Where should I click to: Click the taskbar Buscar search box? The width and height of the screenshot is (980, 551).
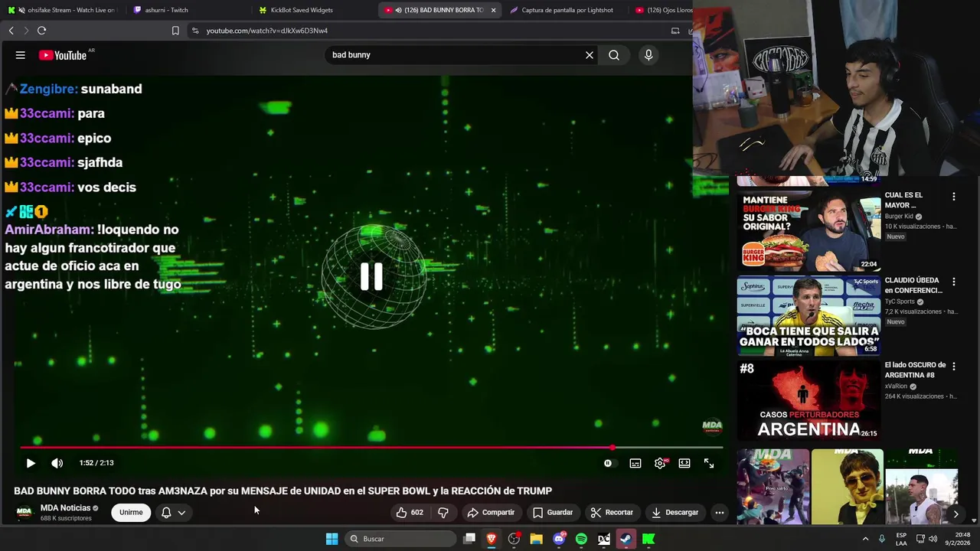(x=400, y=539)
